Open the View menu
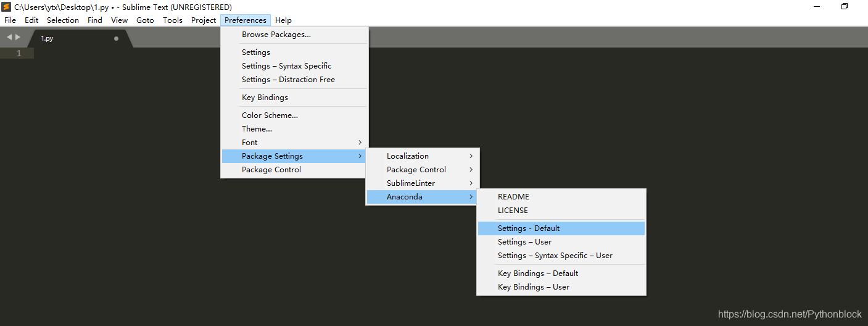 [120, 20]
